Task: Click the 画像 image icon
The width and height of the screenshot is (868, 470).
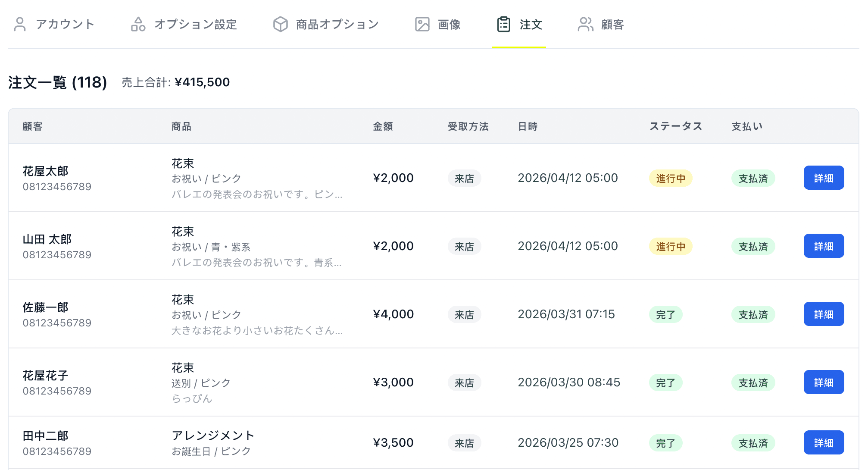Action: click(x=423, y=24)
